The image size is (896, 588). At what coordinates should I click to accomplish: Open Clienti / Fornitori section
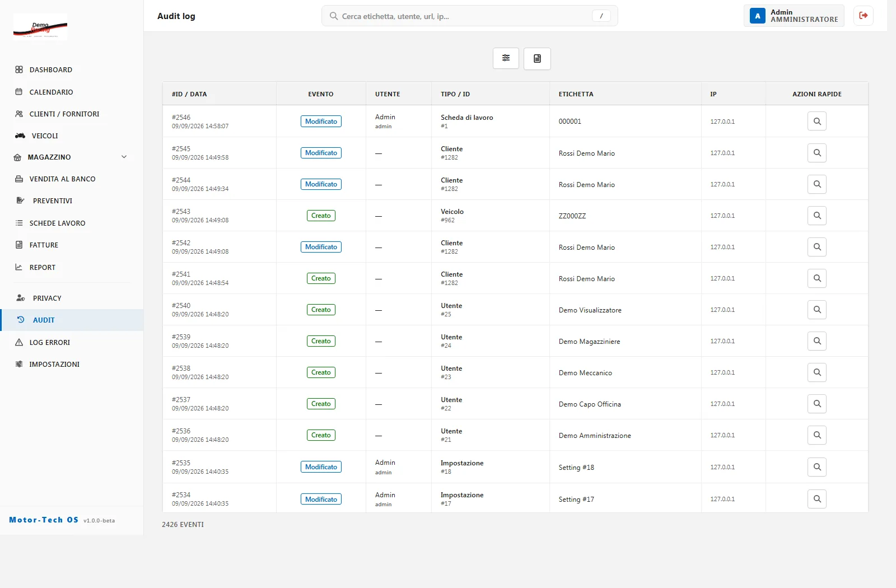[x=72, y=114]
